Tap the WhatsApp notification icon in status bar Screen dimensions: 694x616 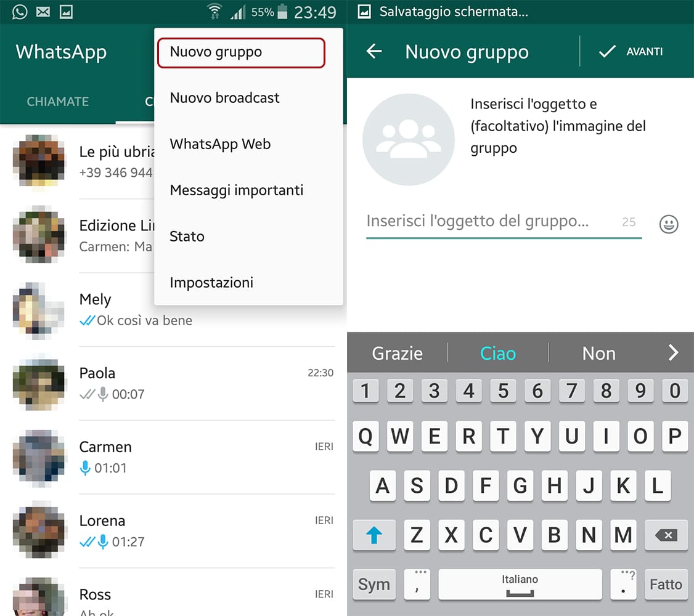(x=20, y=12)
